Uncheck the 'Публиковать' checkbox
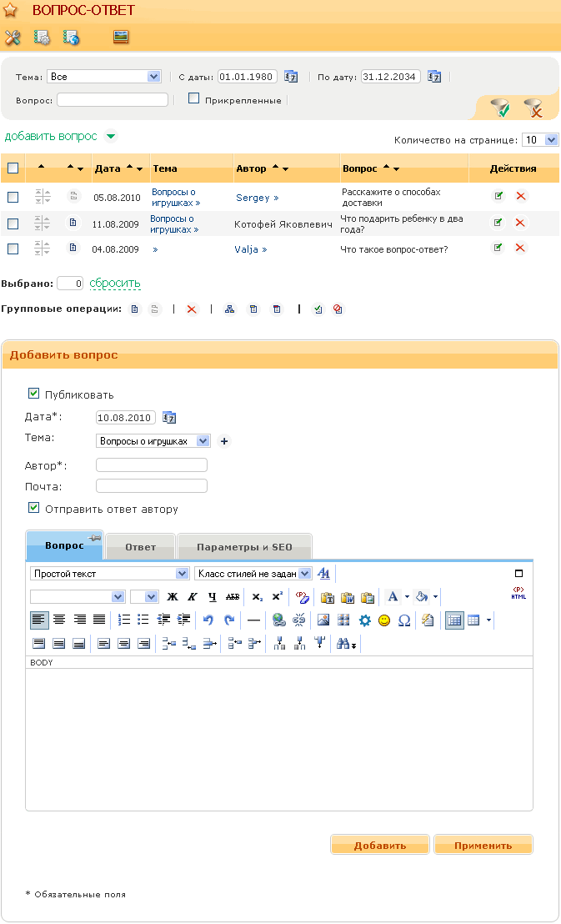Image resolution: width=561 pixels, height=924 pixels. pyautogui.click(x=34, y=394)
